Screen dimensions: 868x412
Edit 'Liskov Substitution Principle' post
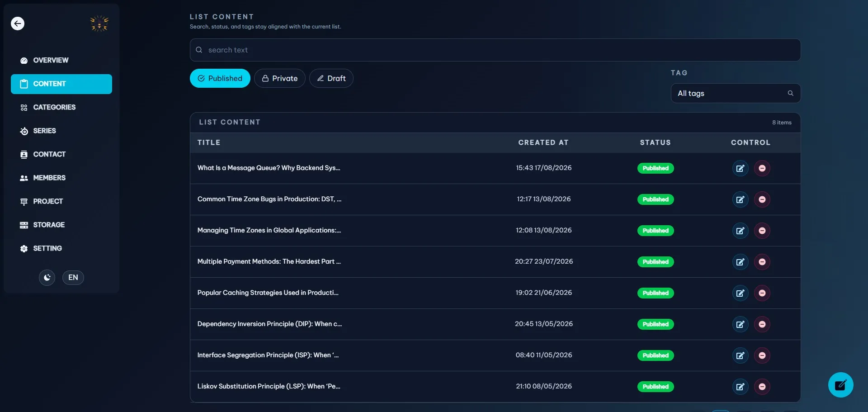click(741, 387)
